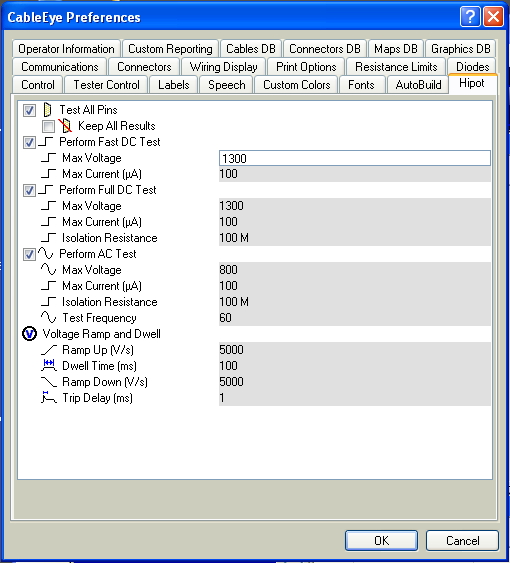
Task: Click the AC Max Voltage value 800
Action: pyautogui.click(x=355, y=270)
